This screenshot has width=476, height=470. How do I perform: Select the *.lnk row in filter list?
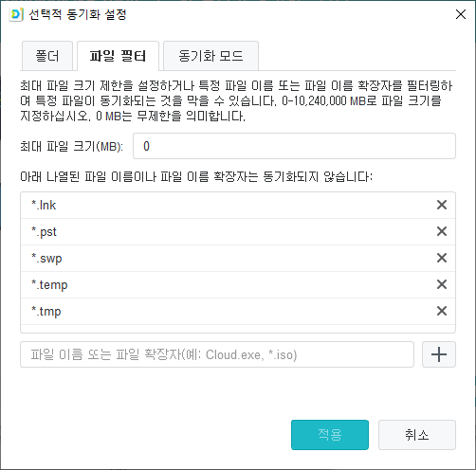point(238,205)
